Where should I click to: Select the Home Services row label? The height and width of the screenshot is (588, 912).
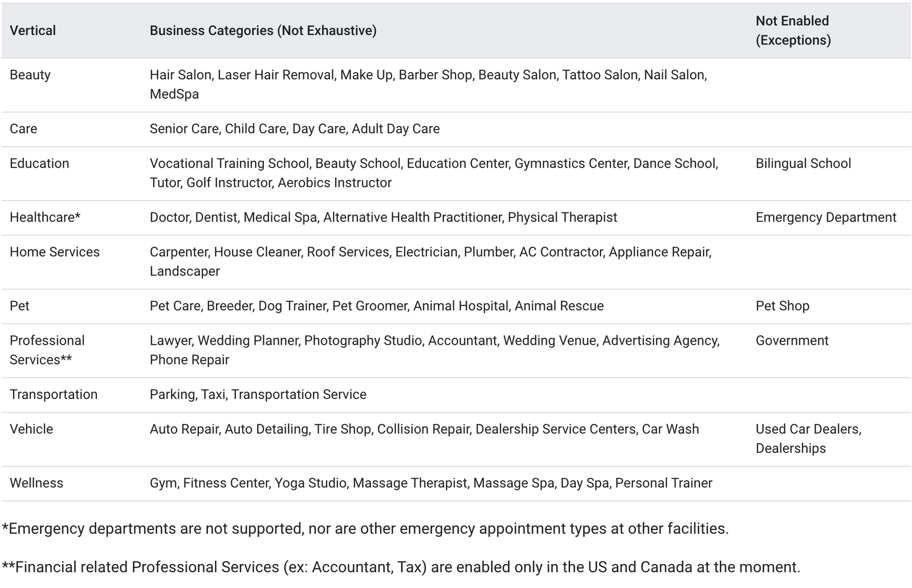[55, 252]
